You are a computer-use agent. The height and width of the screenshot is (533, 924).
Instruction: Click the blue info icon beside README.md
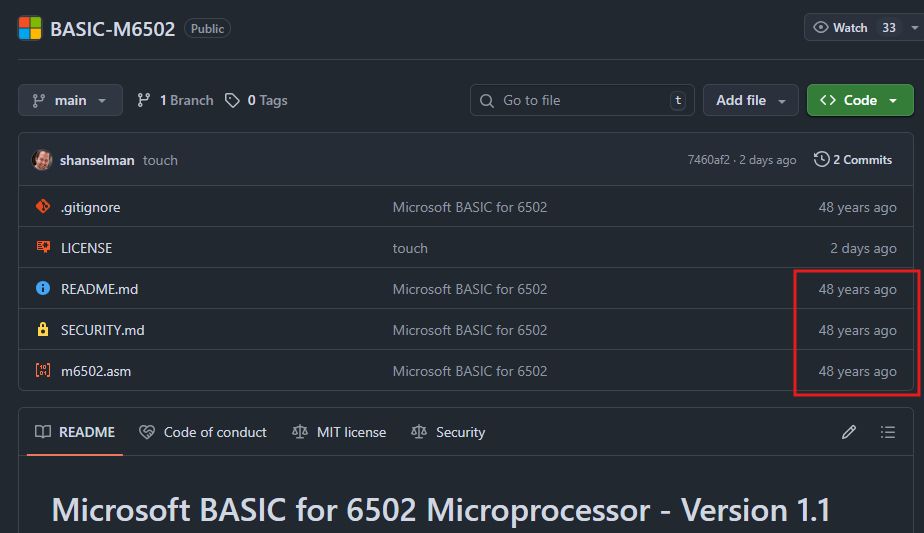pyautogui.click(x=42, y=288)
